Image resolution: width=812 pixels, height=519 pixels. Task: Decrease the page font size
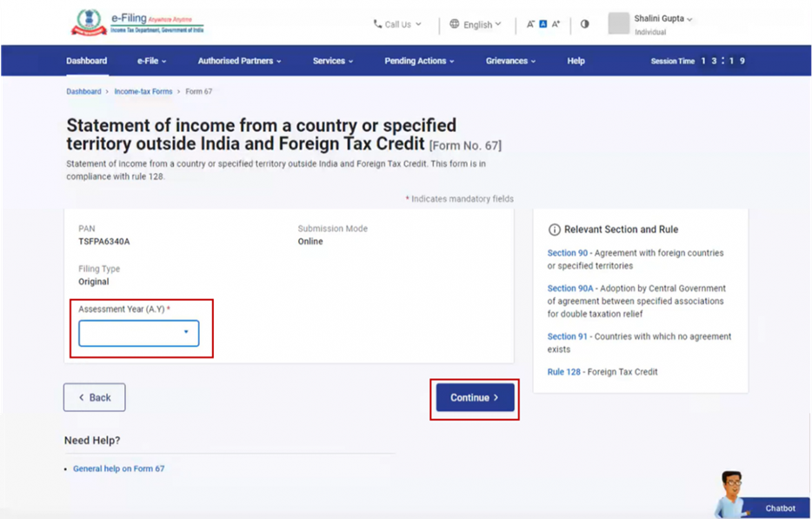coord(530,24)
